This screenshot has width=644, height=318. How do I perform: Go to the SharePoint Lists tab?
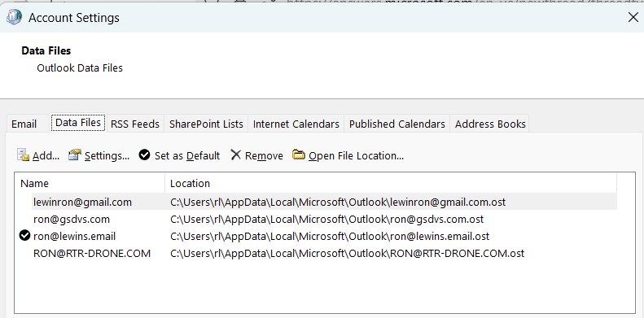(x=206, y=124)
